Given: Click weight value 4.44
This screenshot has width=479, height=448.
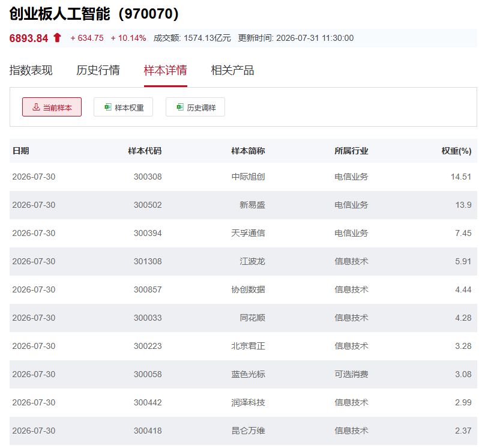Looking at the screenshot, I should coord(463,289).
